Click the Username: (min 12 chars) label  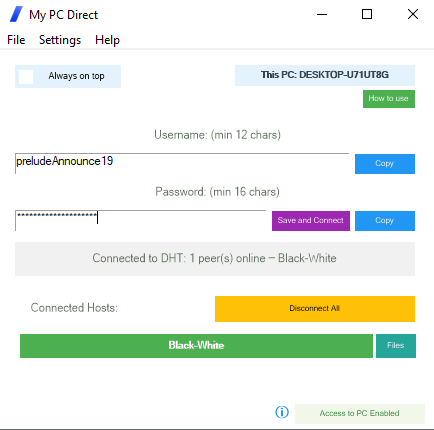pos(217,135)
